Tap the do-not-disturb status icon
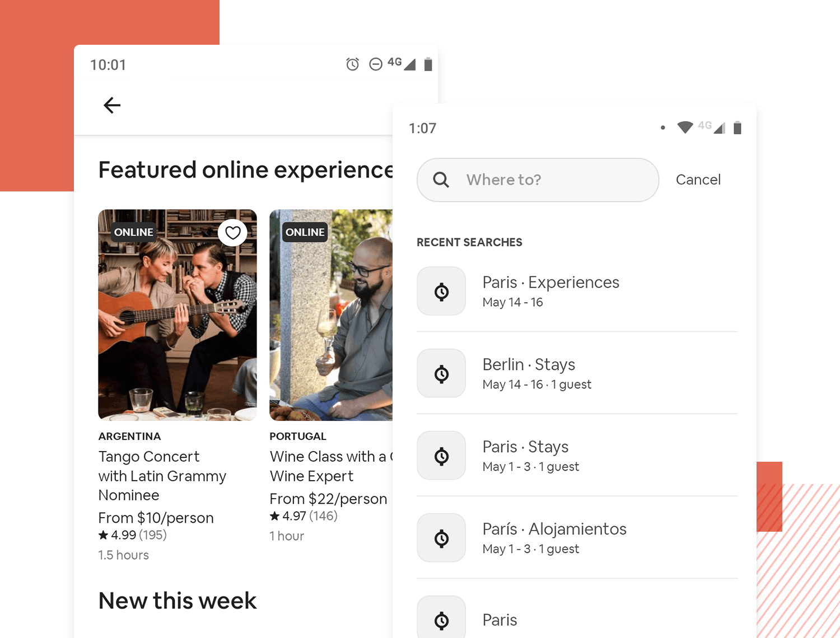The width and height of the screenshot is (840, 638). click(x=376, y=64)
